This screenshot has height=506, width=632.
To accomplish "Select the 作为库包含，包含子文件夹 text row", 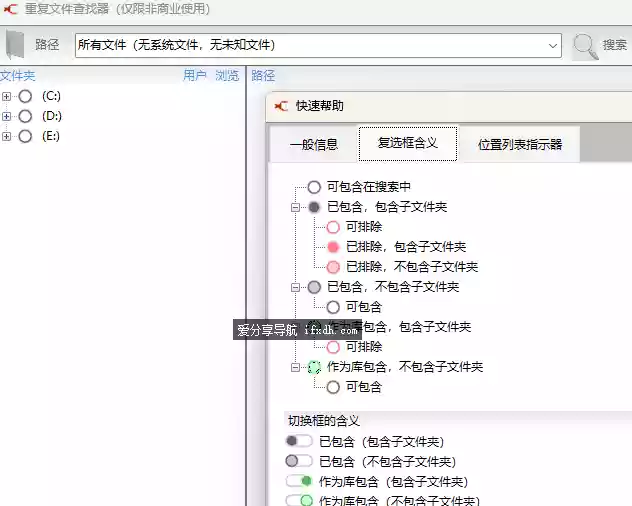I will tap(399, 327).
